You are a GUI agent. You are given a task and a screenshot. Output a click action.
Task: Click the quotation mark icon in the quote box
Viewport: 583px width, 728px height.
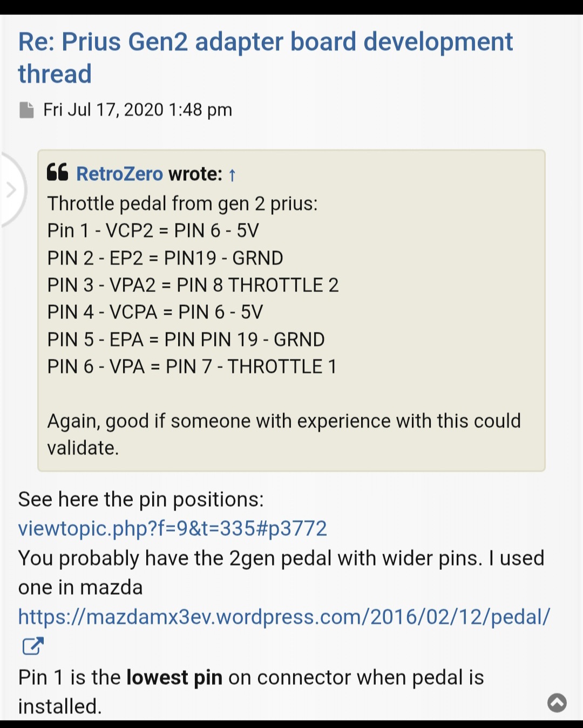[57, 173]
